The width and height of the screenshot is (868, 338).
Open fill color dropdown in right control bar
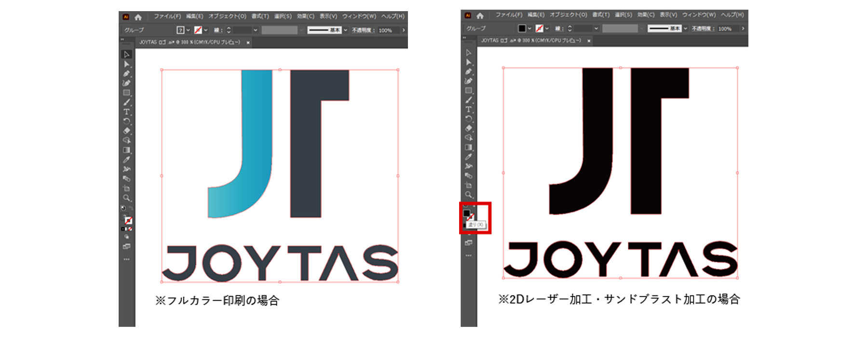(x=529, y=28)
